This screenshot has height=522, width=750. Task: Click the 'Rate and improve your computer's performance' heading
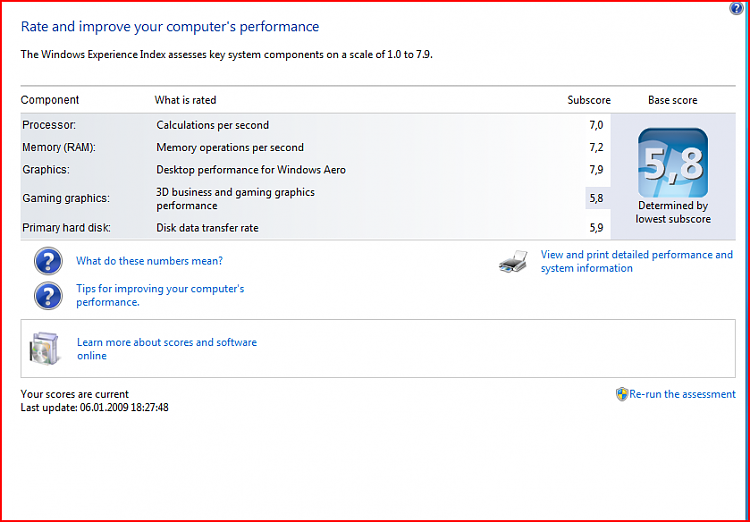[x=170, y=26]
